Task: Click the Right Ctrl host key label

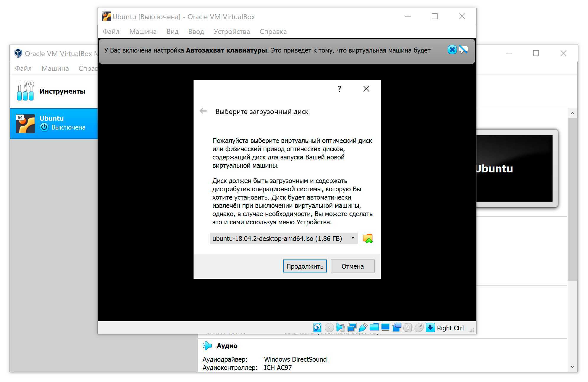Action: [450, 328]
